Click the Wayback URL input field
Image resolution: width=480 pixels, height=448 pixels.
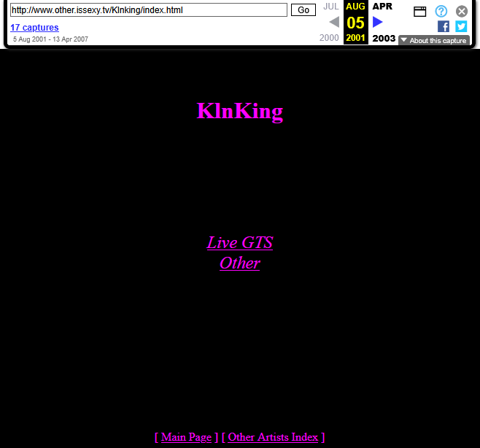pyautogui.click(x=149, y=10)
